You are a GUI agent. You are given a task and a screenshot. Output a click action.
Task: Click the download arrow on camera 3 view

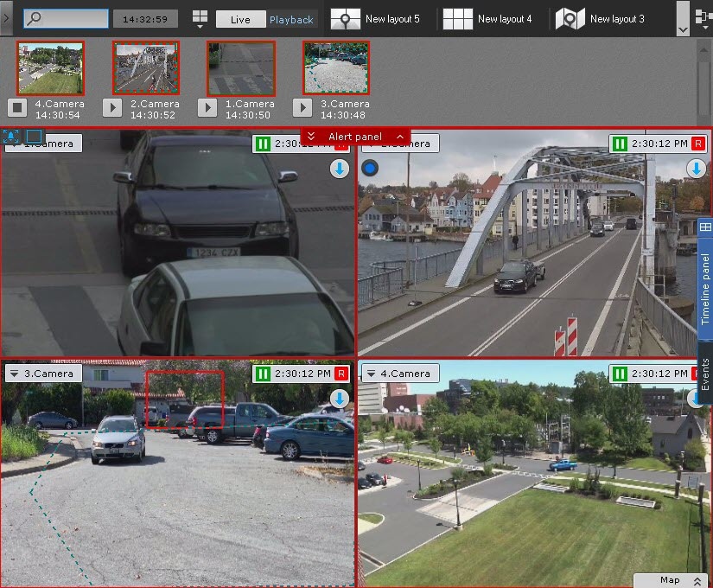(x=340, y=399)
